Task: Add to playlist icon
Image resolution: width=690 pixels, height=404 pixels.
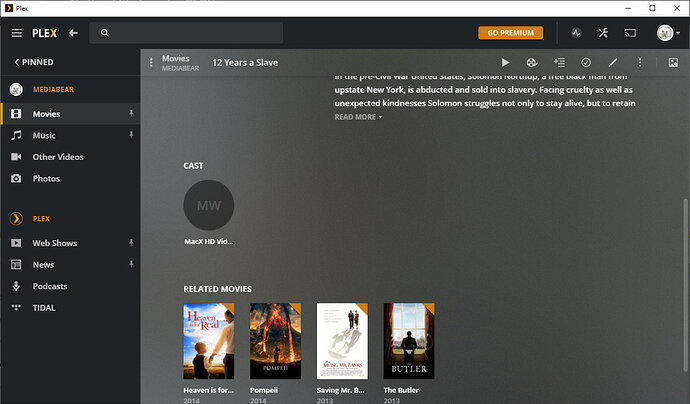Action: point(559,62)
